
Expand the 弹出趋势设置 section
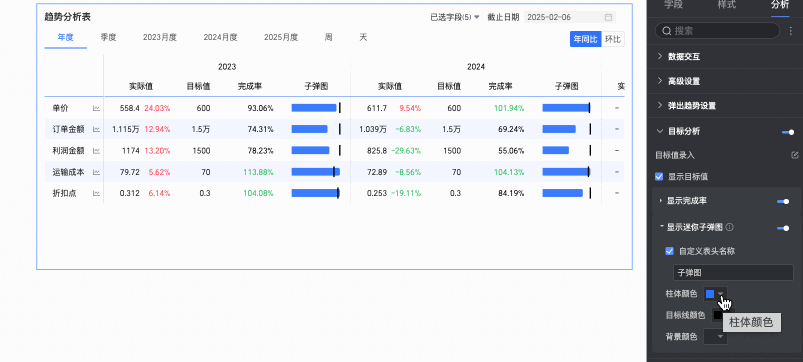[x=660, y=105]
